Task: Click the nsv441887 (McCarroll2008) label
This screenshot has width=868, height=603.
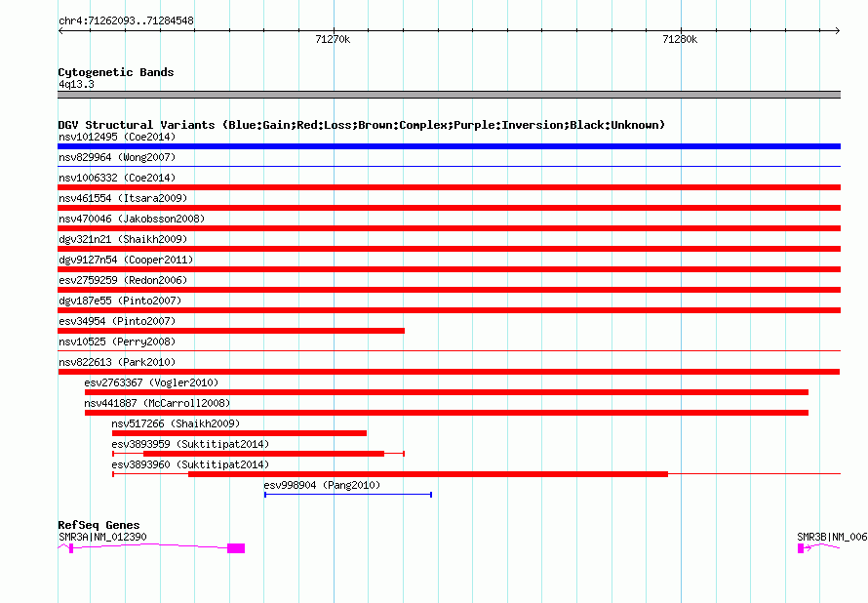Action: coord(157,403)
